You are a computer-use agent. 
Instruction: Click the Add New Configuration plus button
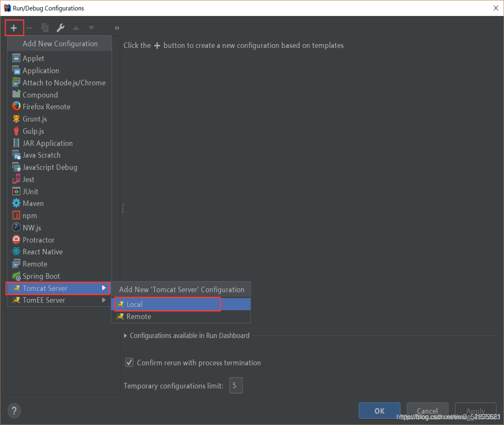pyautogui.click(x=14, y=28)
